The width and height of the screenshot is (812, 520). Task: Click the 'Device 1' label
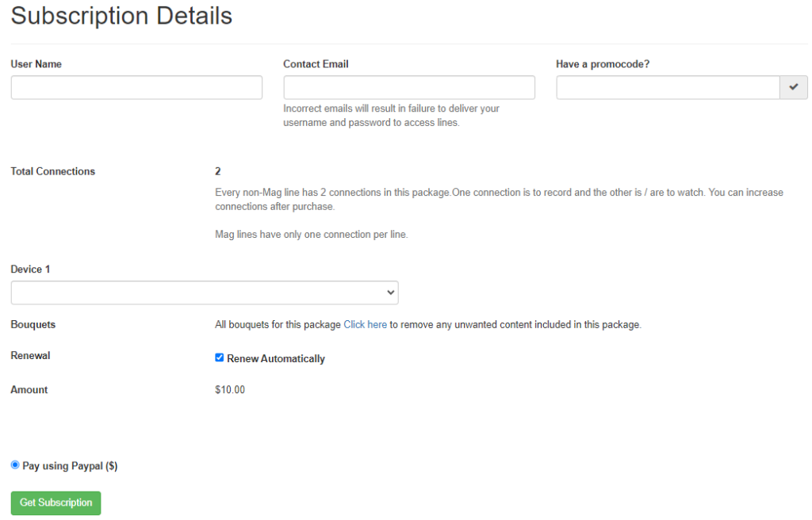[30, 270]
